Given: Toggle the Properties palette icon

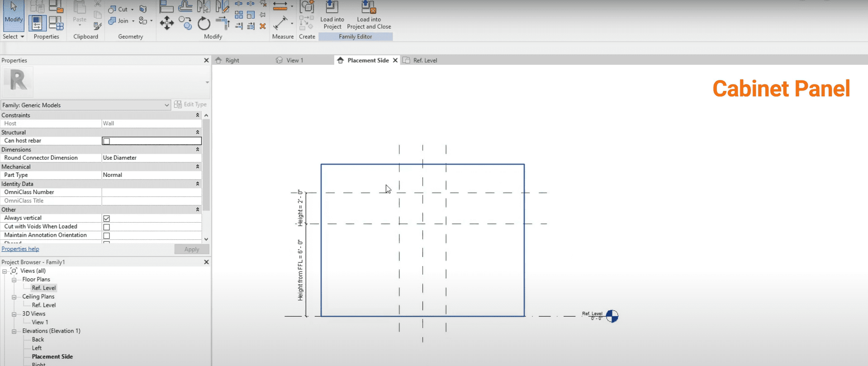Looking at the screenshot, I should [37, 23].
